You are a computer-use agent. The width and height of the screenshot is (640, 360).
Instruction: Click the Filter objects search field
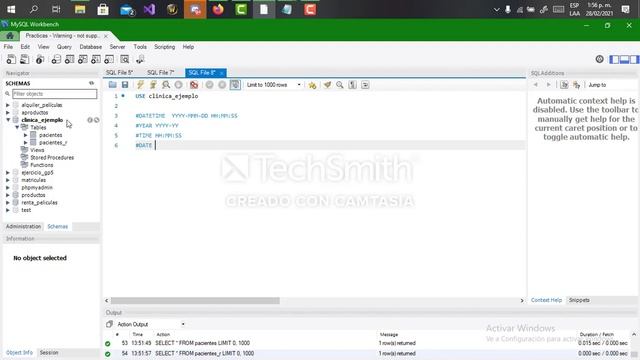pyautogui.click(x=55, y=94)
